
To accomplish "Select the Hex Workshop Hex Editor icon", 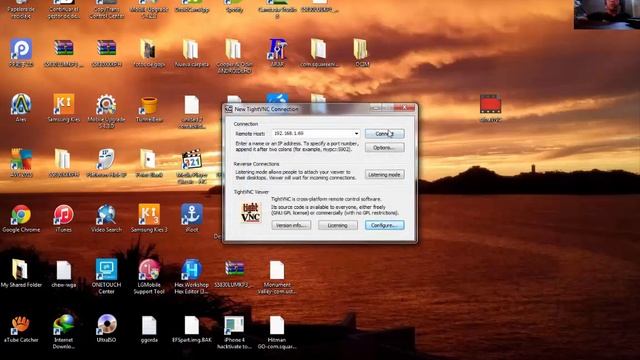I will coord(191,277).
